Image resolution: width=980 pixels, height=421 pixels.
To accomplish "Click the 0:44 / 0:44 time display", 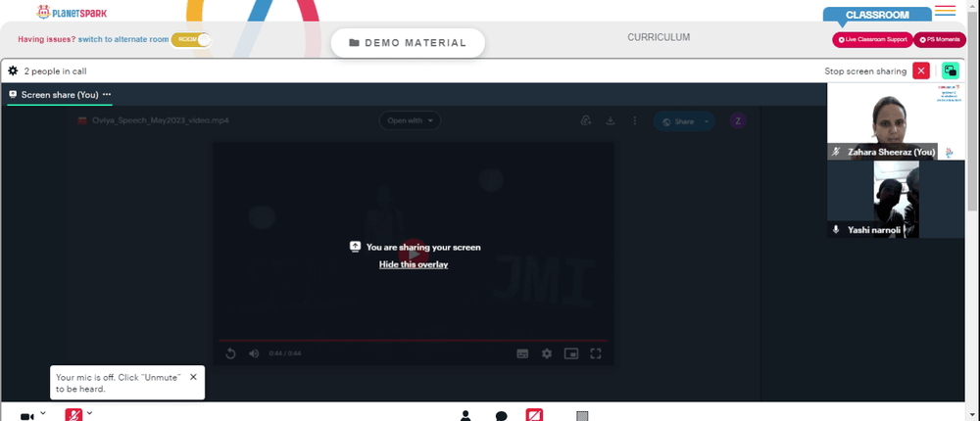I will (x=285, y=353).
